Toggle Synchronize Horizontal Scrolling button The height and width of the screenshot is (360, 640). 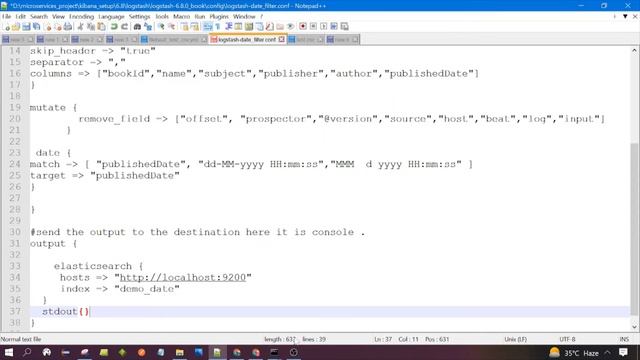[195, 27]
